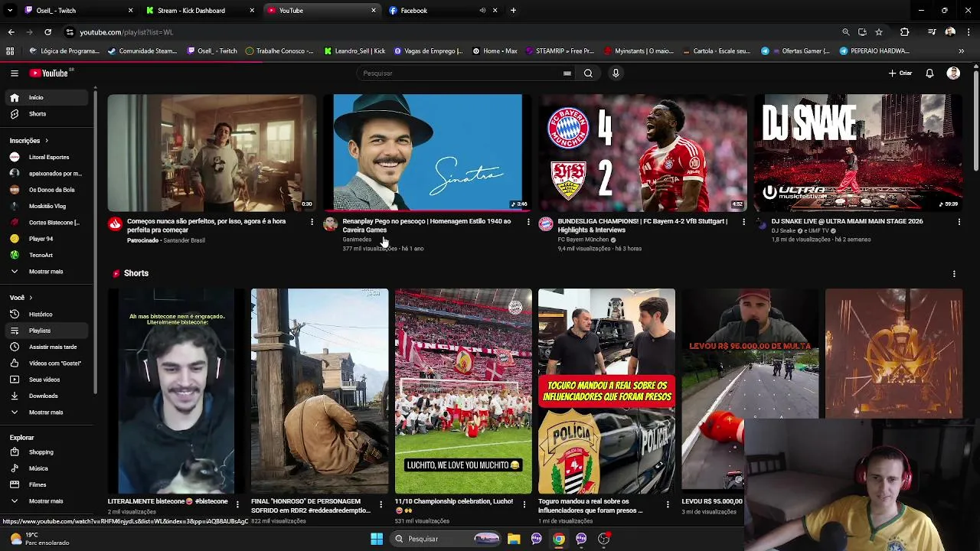Open YouTube notifications bell
980x551 pixels.
pyautogui.click(x=929, y=73)
